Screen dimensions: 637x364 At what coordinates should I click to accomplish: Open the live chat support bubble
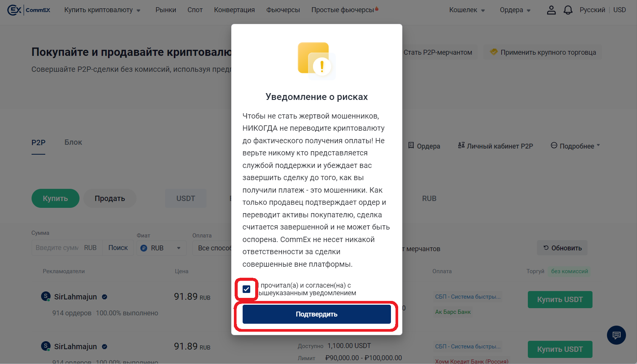coord(616,335)
